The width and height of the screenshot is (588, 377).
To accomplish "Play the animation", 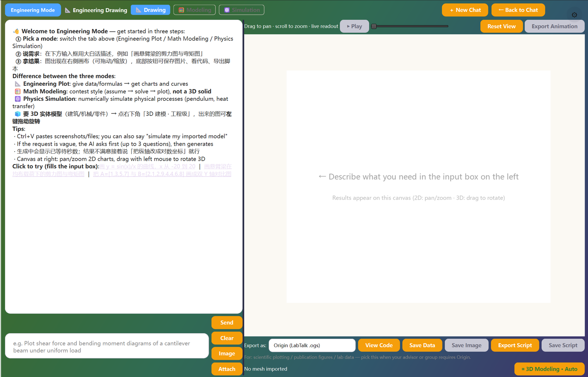I will [354, 26].
